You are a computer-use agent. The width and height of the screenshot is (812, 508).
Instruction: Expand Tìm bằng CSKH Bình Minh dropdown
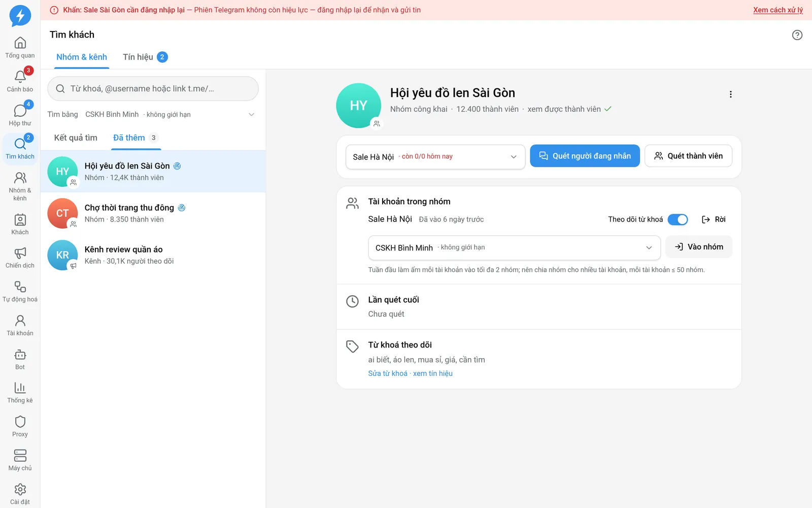[x=151, y=114]
